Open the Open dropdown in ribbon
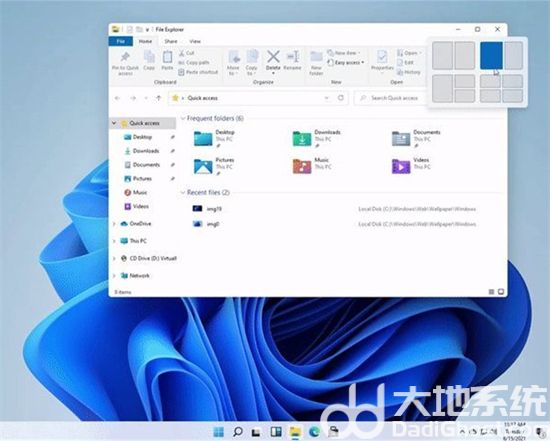The height and width of the screenshot is (441, 550). pyautogui.click(x=409, y=53)
